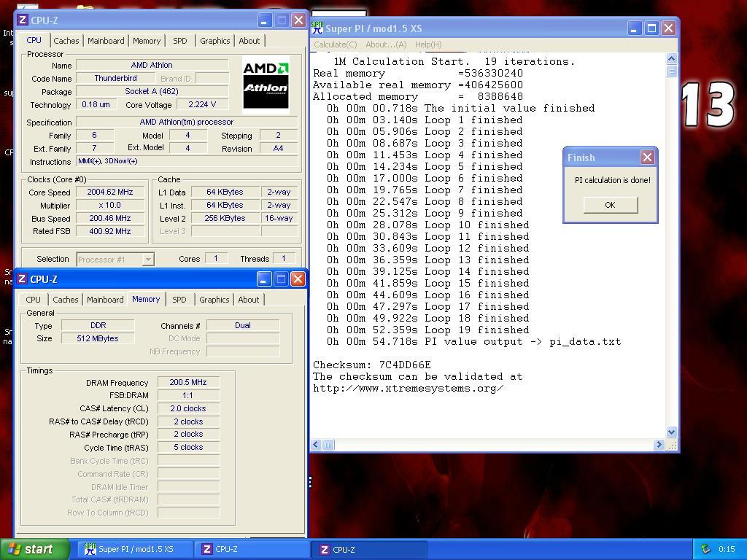Click OK in the Finish dialog

pos(611,205)
